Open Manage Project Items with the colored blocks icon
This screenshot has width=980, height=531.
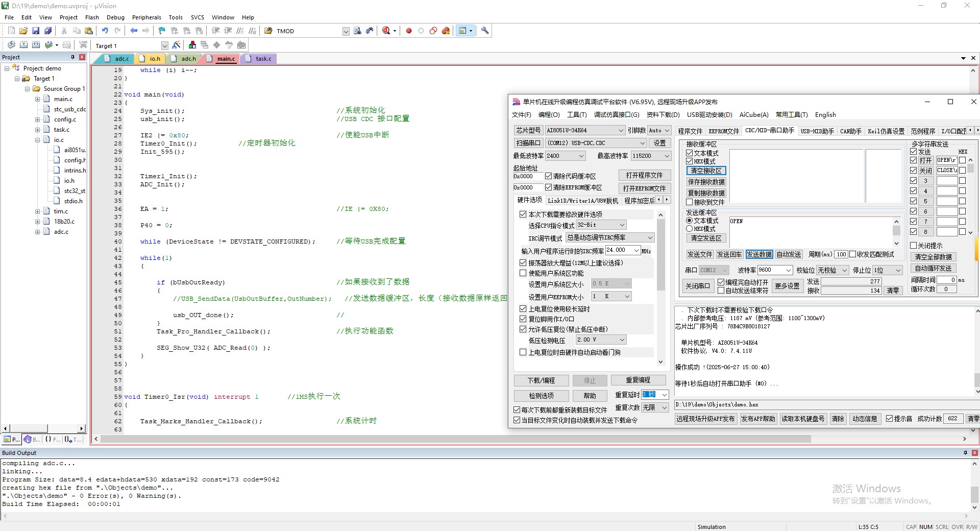[x=192, y=45]
